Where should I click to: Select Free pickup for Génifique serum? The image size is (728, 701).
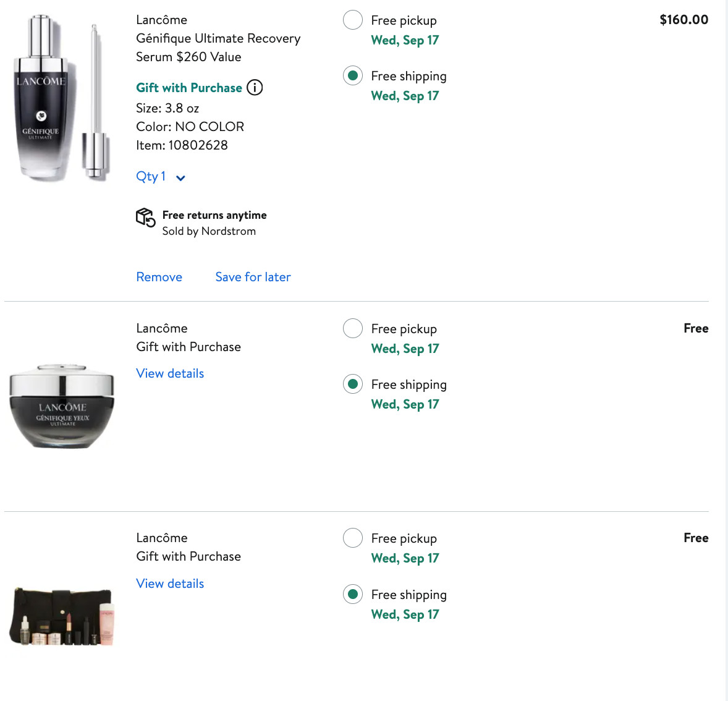353,20
